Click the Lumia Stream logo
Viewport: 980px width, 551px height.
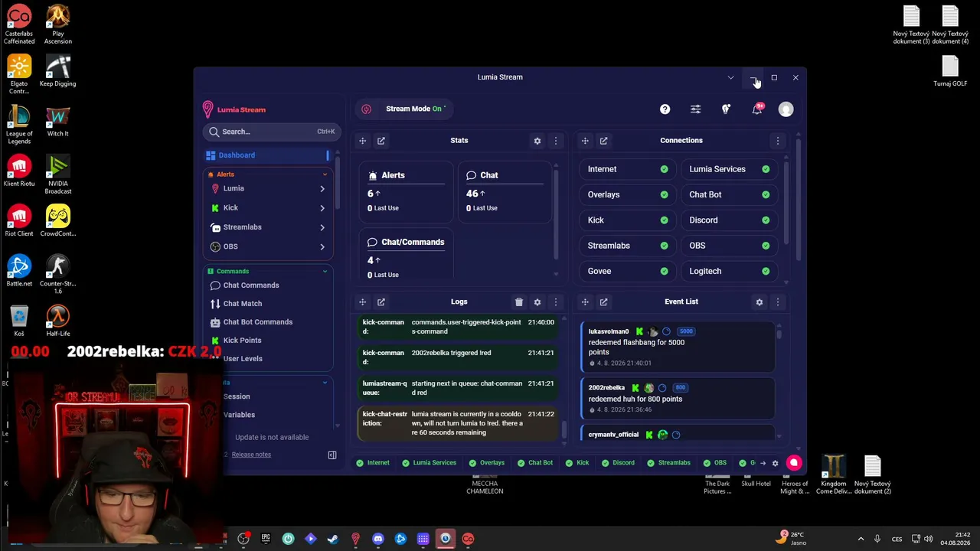[x=234, y=109]
